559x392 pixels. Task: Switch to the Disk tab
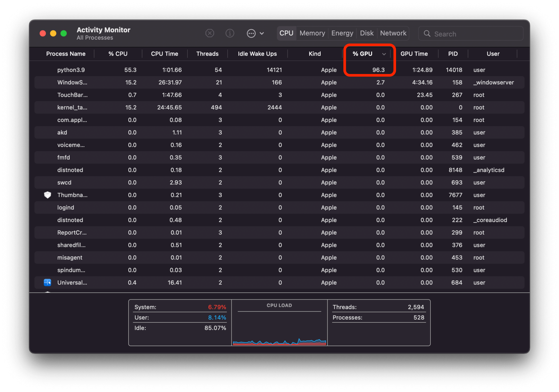[x=367, y=33]
